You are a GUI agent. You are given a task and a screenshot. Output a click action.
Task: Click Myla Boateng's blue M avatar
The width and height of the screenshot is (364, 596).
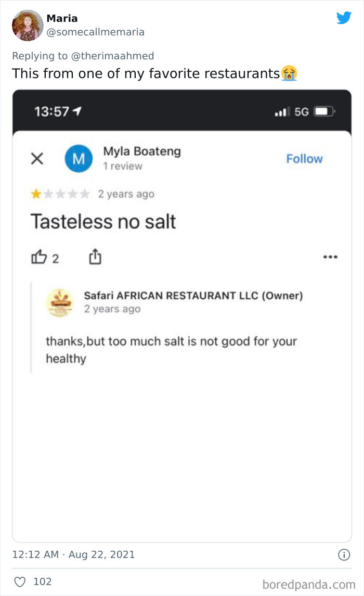pos(79,158)
